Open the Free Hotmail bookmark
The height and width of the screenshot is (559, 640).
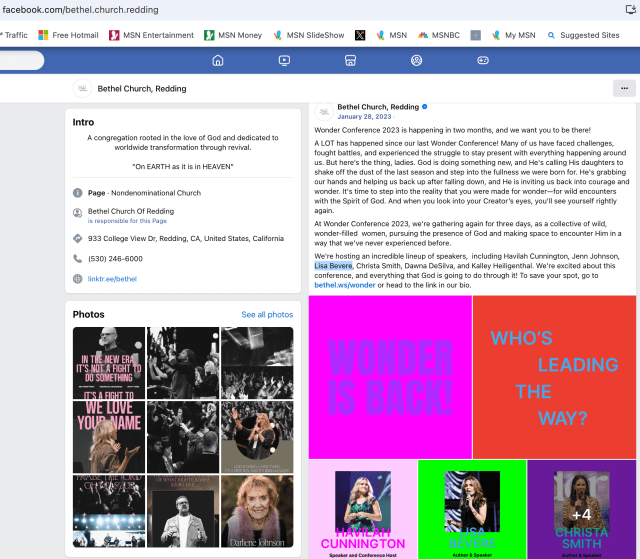tap(68, 35)
